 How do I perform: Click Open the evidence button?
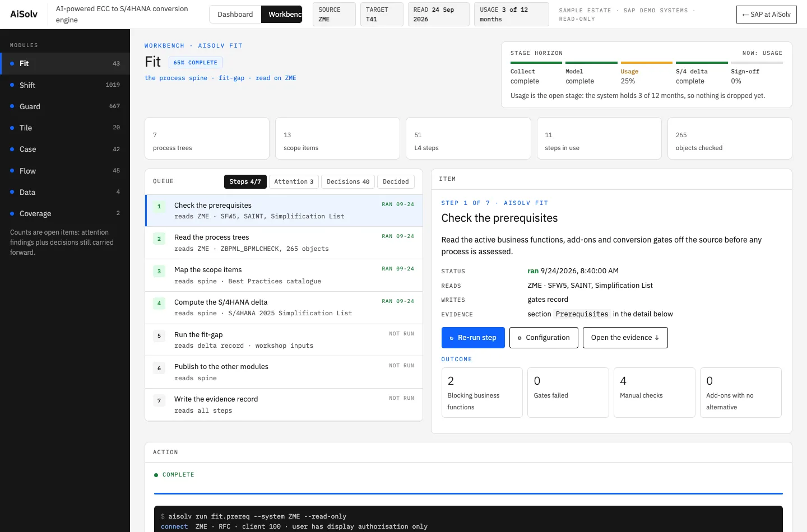[625, 338]
